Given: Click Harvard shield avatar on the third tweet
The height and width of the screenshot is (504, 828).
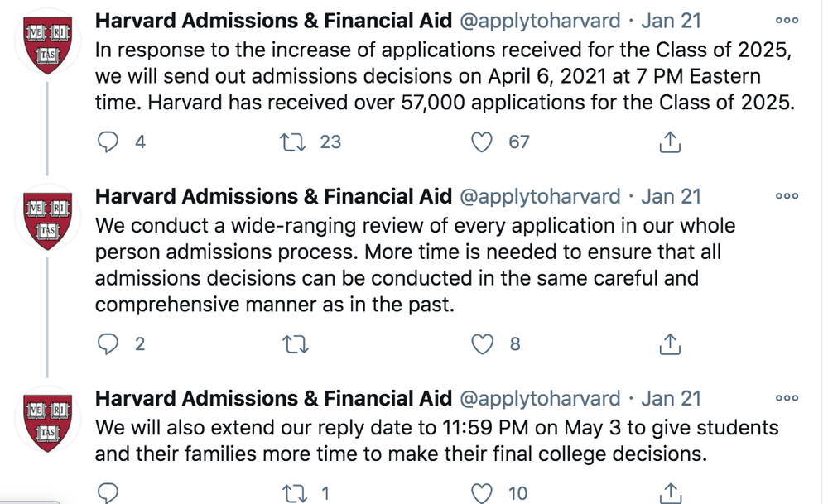Looking at the screenshot, I should [46, 423].
